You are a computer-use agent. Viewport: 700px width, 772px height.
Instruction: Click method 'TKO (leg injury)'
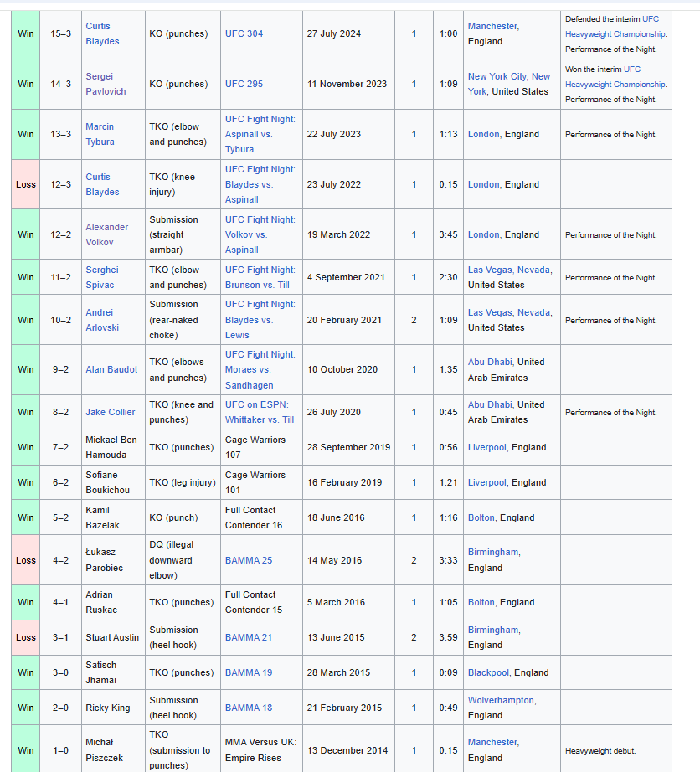183,483
